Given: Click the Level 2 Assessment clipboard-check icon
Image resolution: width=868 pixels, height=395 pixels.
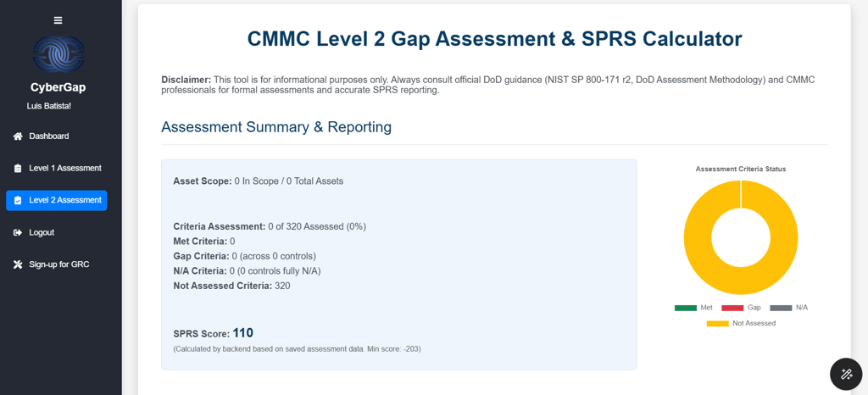Looking at the screenshot, I should 18,200.
